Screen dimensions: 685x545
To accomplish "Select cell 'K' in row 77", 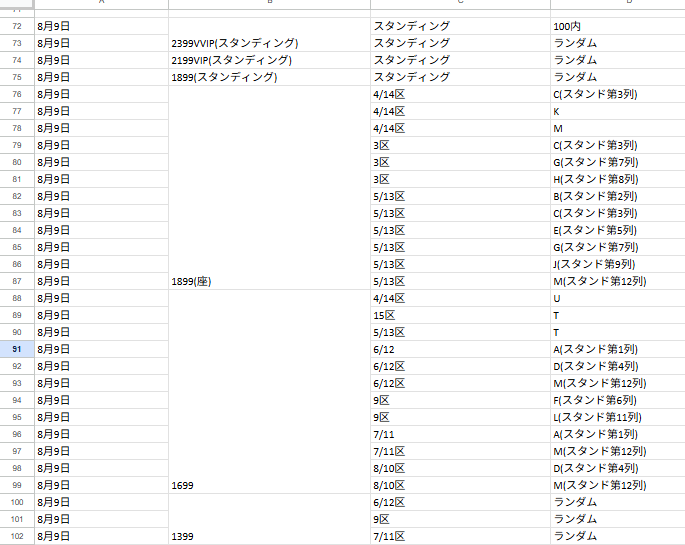I will (x=618, y=111).
